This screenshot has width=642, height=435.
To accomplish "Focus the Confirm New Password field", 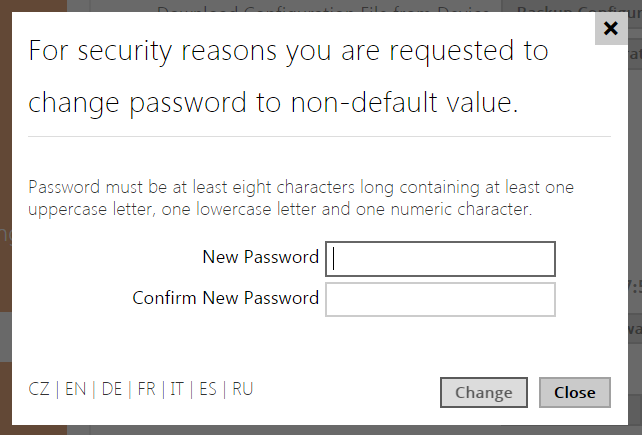I will tap(440, 299).
